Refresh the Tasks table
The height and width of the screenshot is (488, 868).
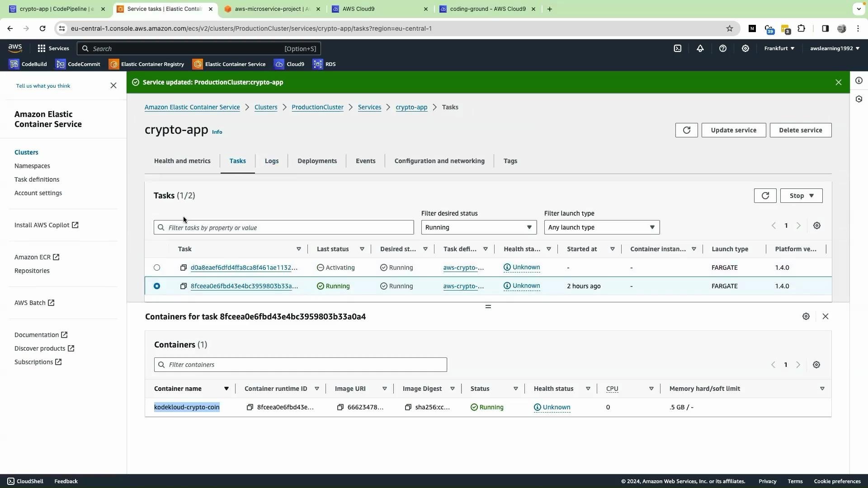point(765,196)
